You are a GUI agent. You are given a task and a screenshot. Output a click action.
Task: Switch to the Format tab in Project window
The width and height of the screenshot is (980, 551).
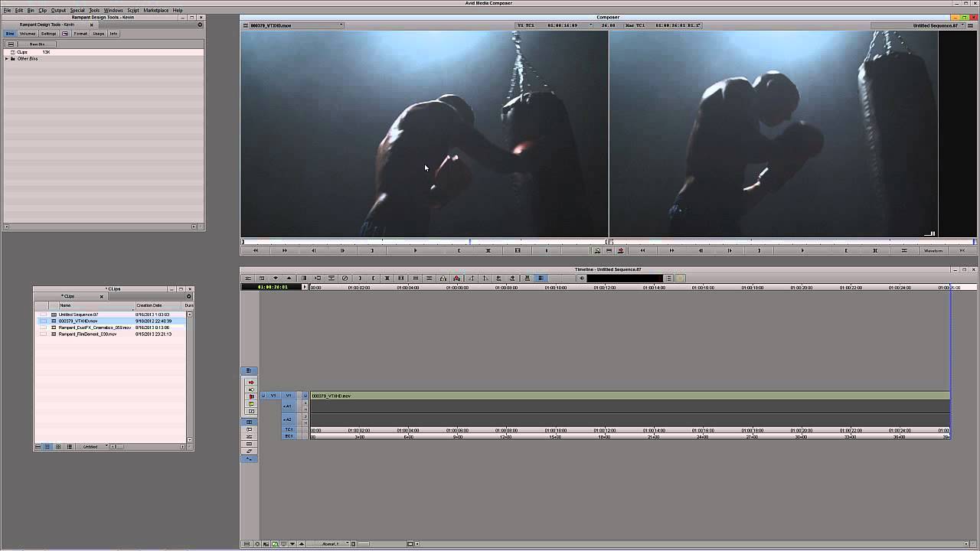80,34
